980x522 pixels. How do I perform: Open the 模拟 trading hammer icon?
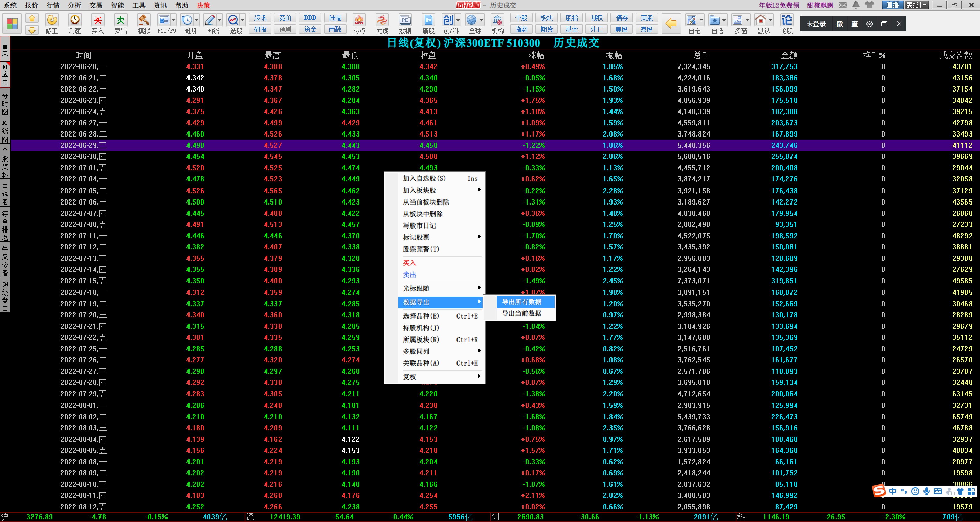click(143, 20)
